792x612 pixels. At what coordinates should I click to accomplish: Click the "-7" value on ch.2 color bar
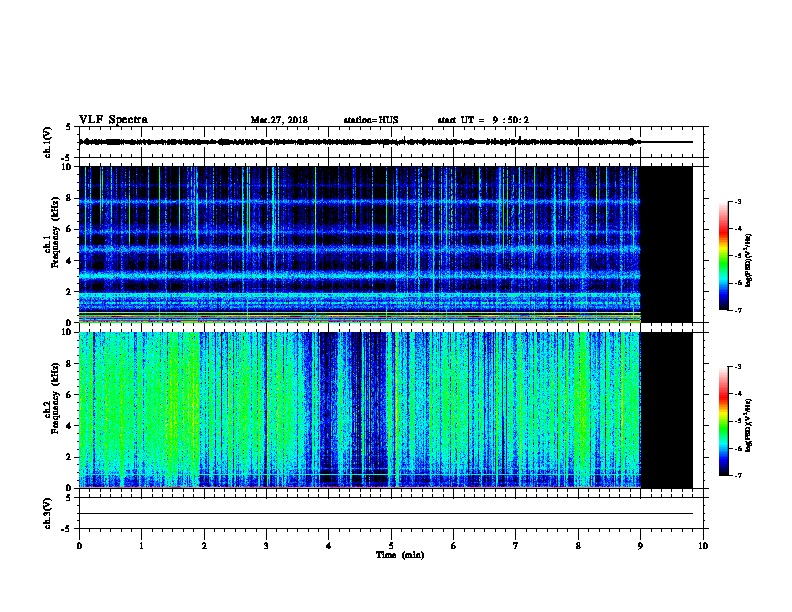pos(737,475)
